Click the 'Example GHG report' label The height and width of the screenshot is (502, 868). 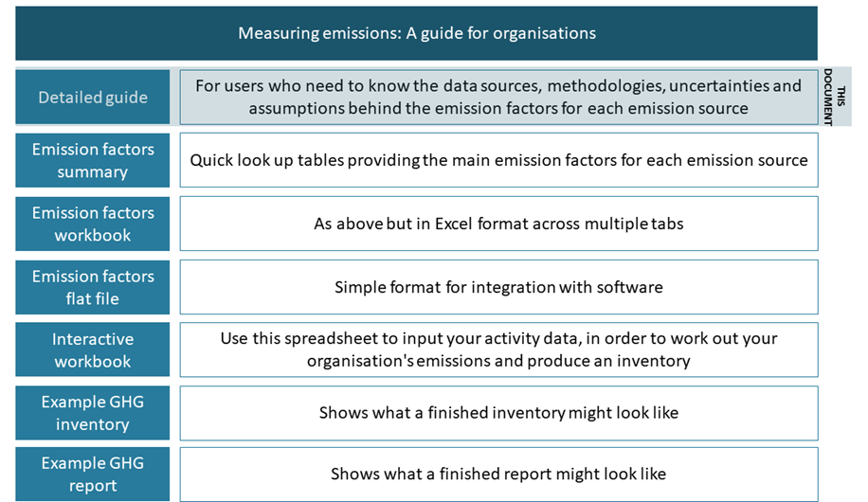[93, 475]
